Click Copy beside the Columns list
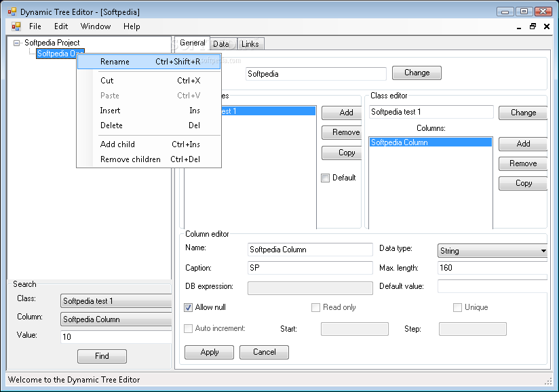The width and height of the screenshot is (559, 392). click(x=523, y=183)
